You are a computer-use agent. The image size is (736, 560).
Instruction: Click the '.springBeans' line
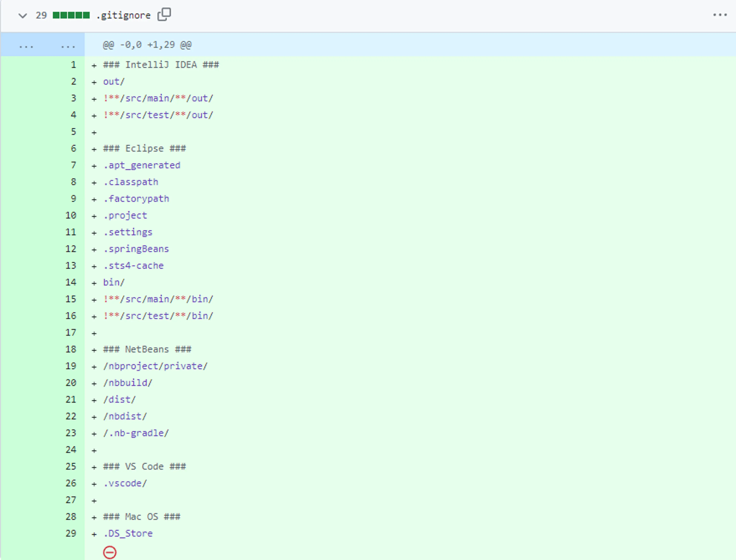coord(136,249)
